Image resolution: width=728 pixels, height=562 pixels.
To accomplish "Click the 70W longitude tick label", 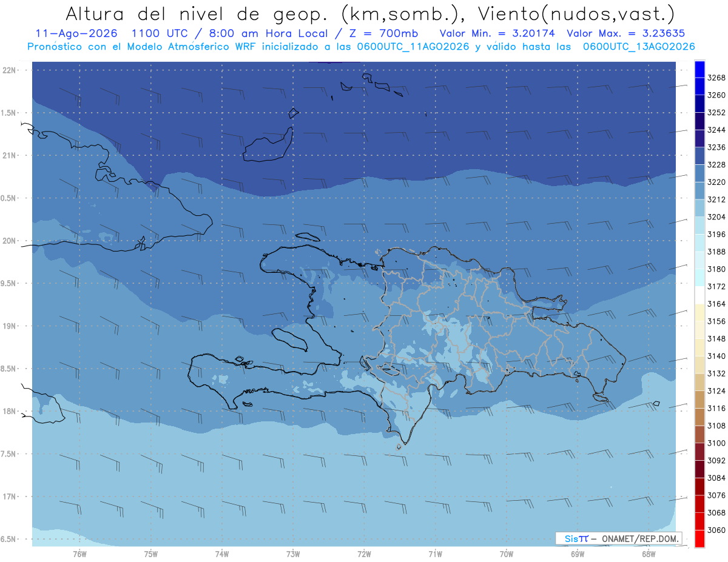I will tap(506, 554).
